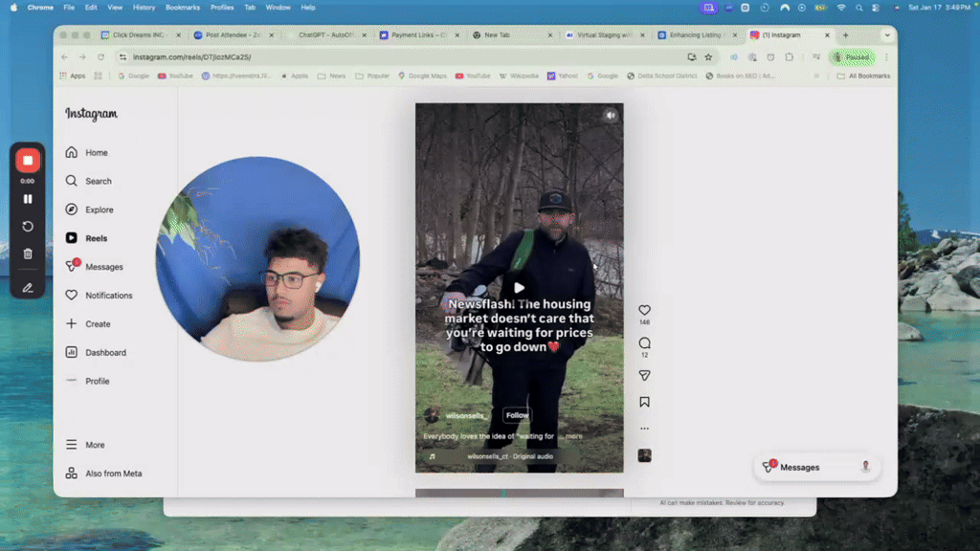This screenshot has width=980, height=551.
Task: Like the reel with heart icon
Action: pos(644,311)
